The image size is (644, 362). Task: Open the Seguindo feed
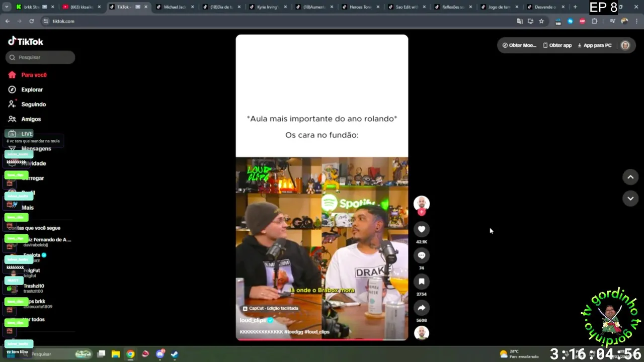[27, 104]
